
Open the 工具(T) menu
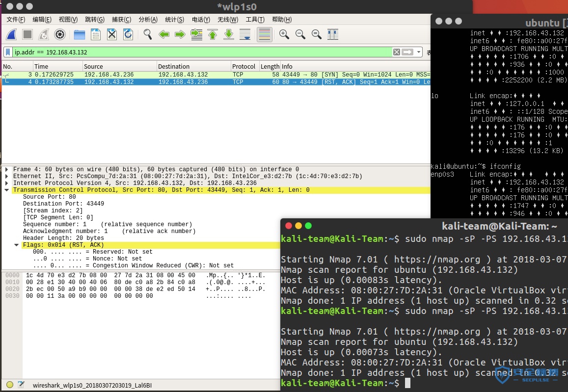click(x=255, y=20)
